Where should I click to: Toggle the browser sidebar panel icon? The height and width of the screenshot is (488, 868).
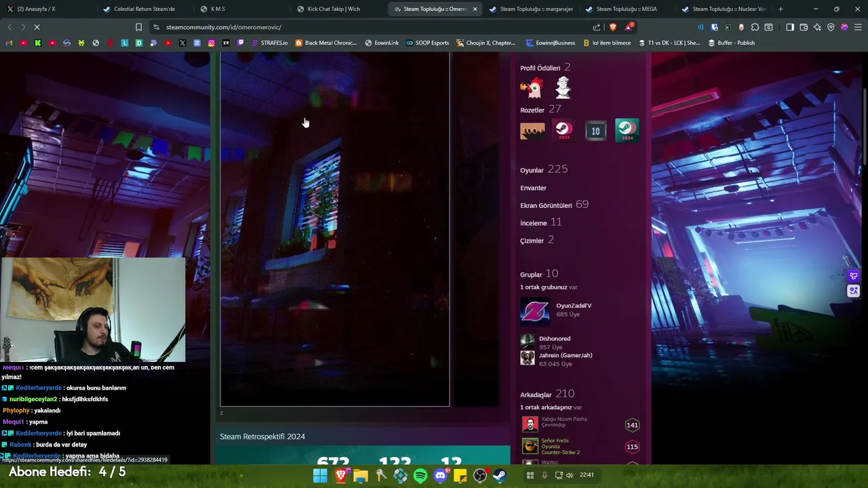pyautogui.click(x=790, y=27)
